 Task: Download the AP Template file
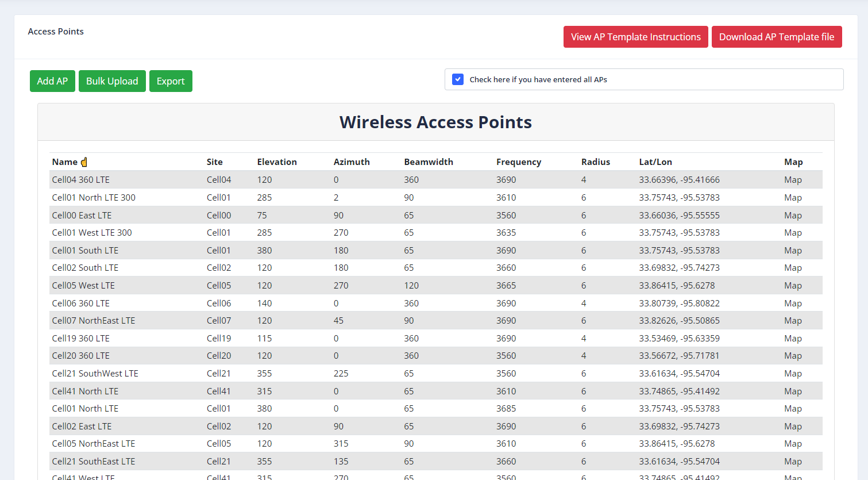pyautogui.click(x=777, y=37)
